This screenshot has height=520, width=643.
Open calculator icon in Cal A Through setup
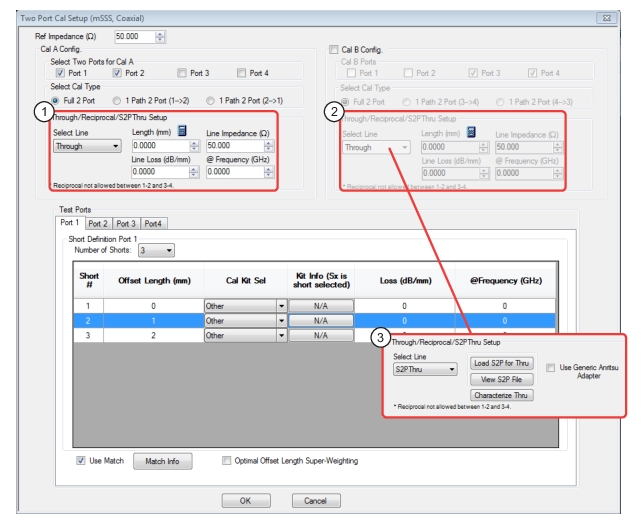point(182,131)
